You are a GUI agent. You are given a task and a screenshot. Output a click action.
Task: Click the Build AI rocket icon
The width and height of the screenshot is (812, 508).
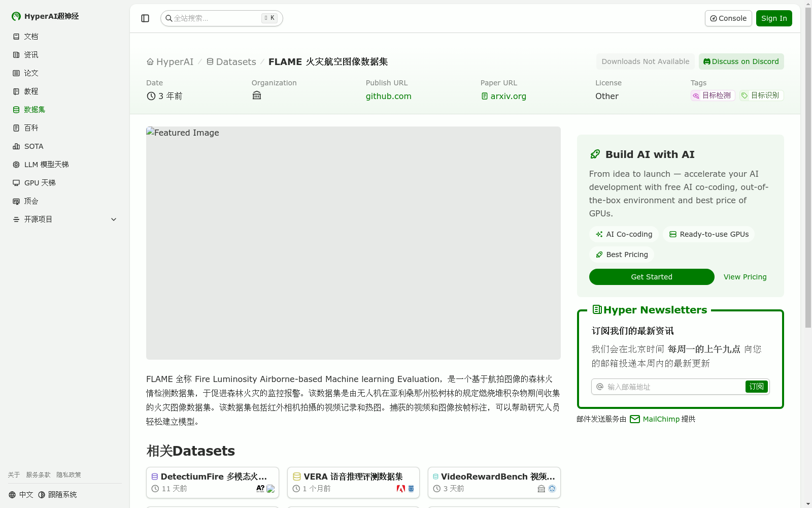(595, 154)
